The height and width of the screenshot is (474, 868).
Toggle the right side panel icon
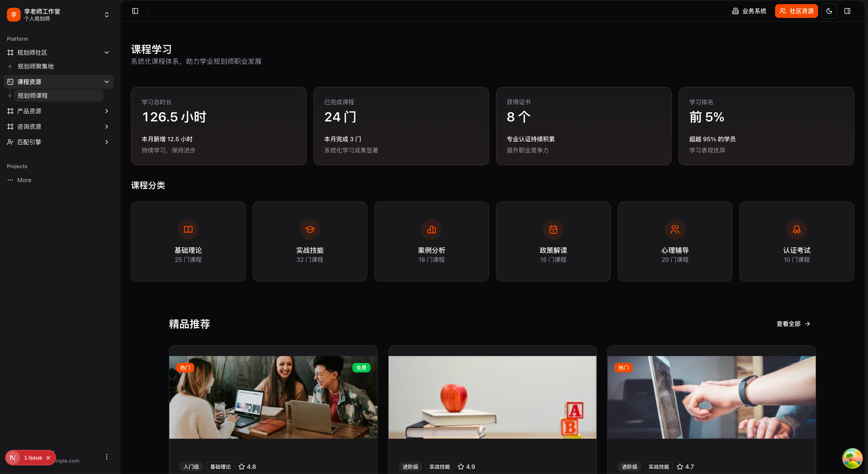coord(847,11)
